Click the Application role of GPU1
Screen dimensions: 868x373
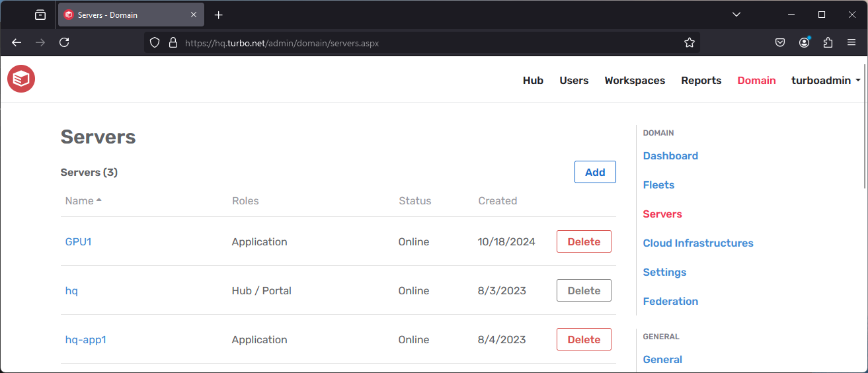[x=260, y=242]
